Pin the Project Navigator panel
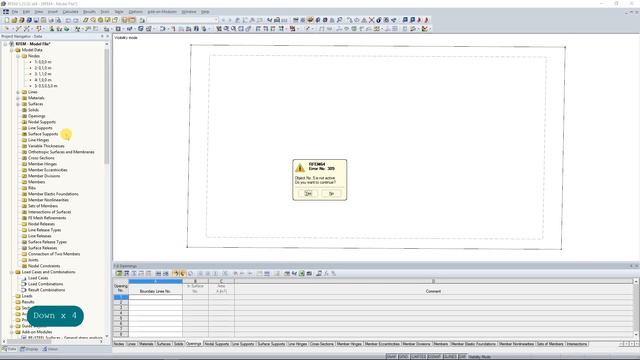Screen dimensions: 640x360 (x=102, y=36)
